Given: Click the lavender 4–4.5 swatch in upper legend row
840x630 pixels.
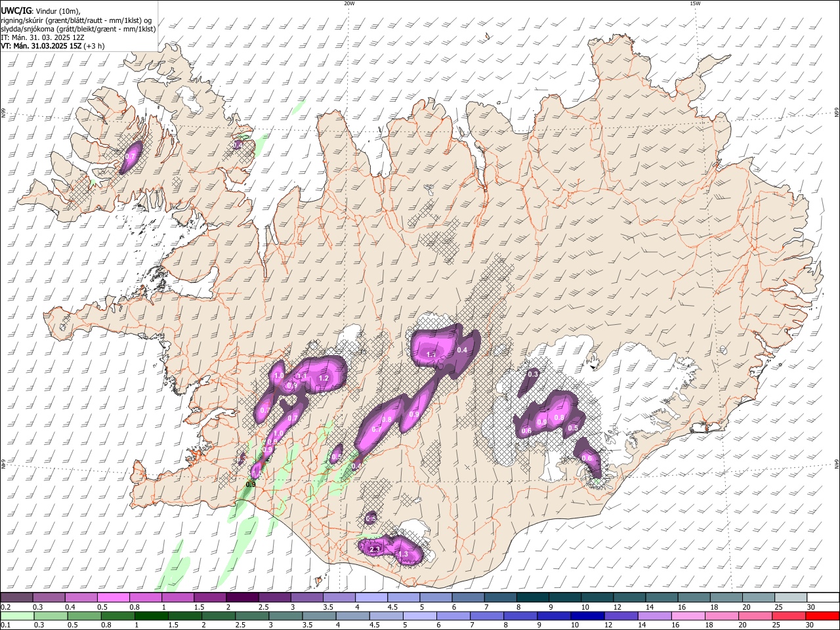Looking at the screenshot, I should 371,598.
